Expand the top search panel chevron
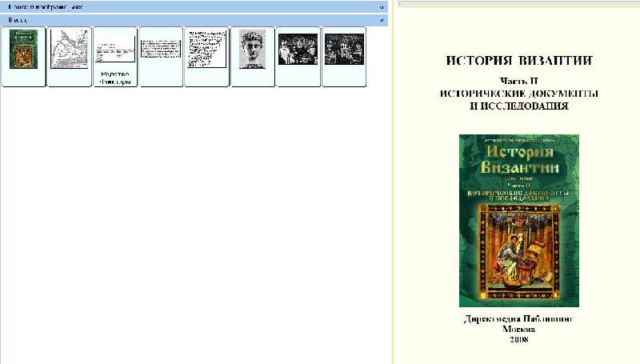Image resolution: width=640 pixels, height=364 pixels. tap(382, 7)
